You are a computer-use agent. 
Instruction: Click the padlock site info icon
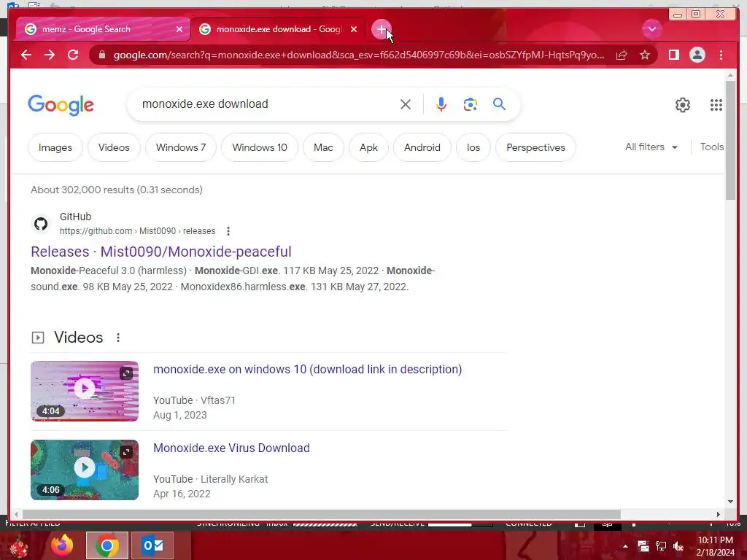pyautogui.click(x=102, y=55)
